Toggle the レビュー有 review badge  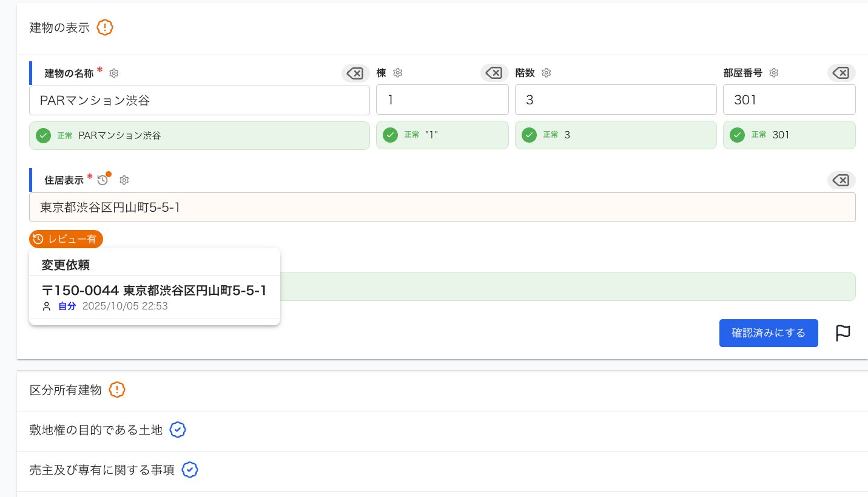(66, 239)
